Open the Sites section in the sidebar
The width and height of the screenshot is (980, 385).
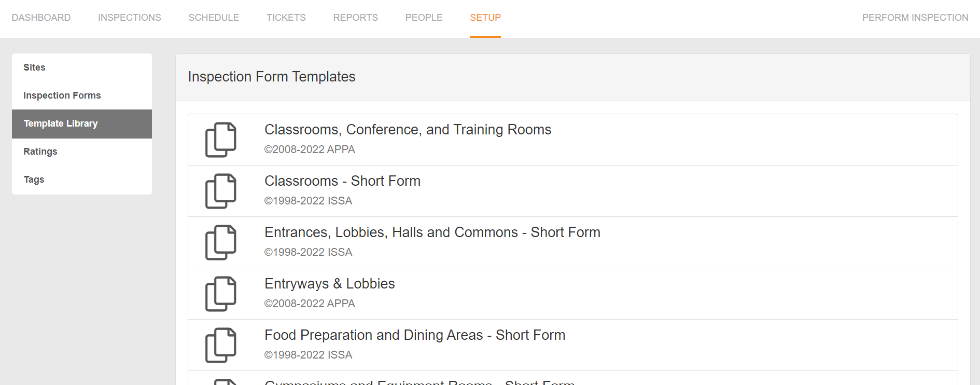pyautogui.click(x=34, y=67)
